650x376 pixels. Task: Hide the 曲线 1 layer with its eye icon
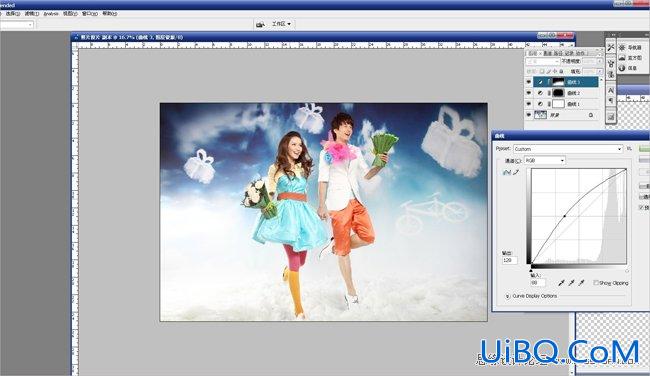coord(529,104)
